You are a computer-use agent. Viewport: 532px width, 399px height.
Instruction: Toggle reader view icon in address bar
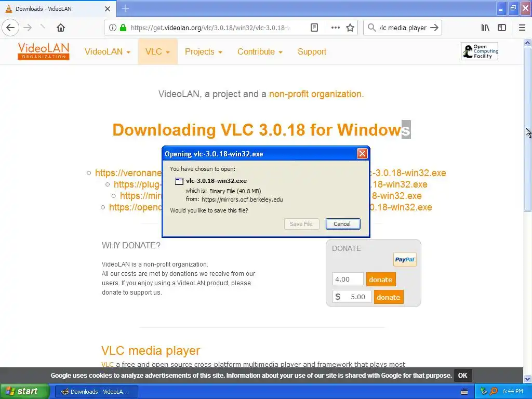(x=314, y=28)
